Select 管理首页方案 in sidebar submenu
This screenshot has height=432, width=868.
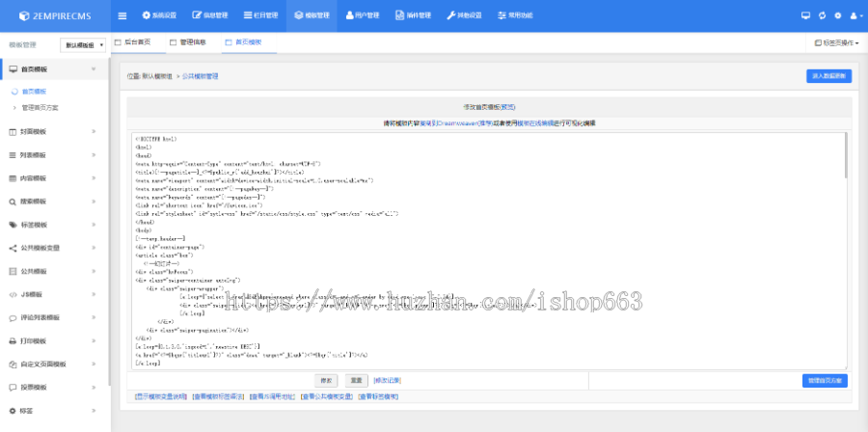(x=40, y=108)
